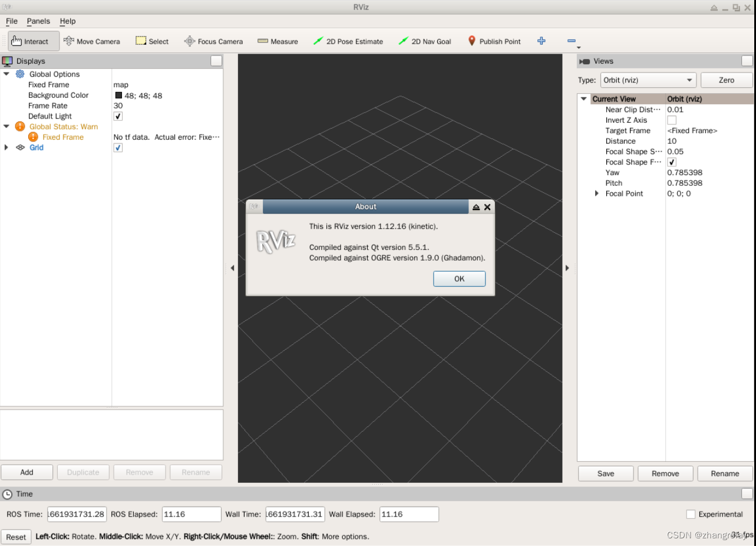
Task: Click the ROS Time field
Action: [76, 514]
